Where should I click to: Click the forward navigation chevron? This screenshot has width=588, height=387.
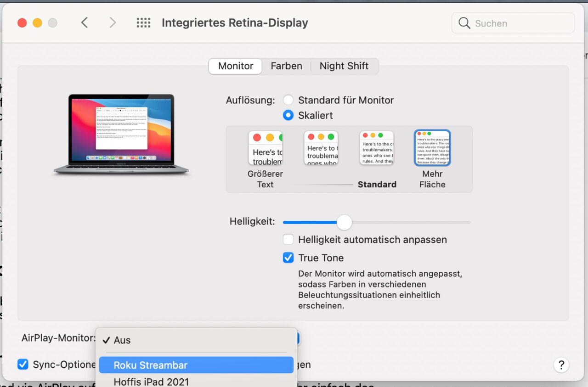click(113, 23)
